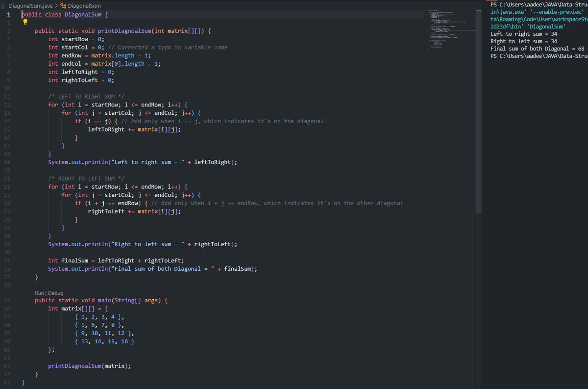Click the matrix row '{ 13, 14, 15, 16 }'
588x389 pixels.
coord(104,341)
